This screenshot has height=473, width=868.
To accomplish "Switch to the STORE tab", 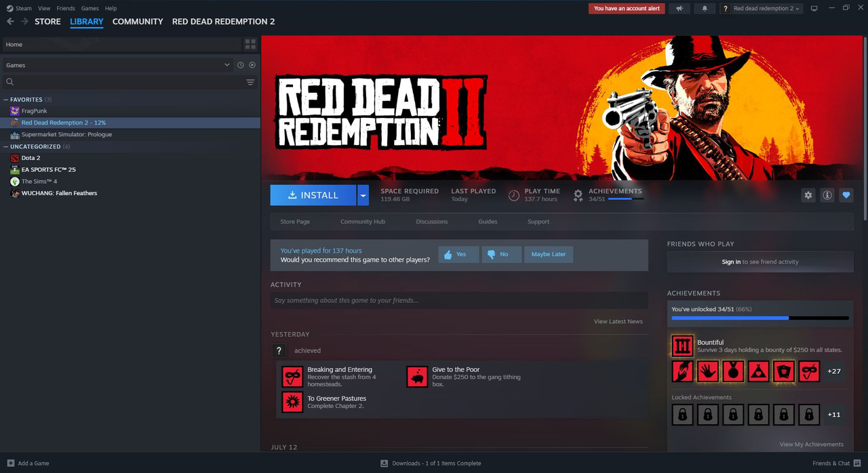I will (47, 22).
